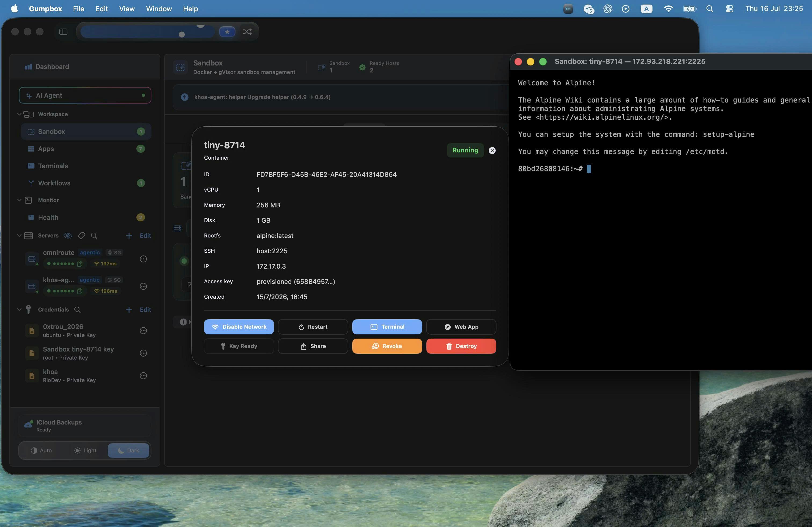Add a new server with plus icon

(129, 236)
